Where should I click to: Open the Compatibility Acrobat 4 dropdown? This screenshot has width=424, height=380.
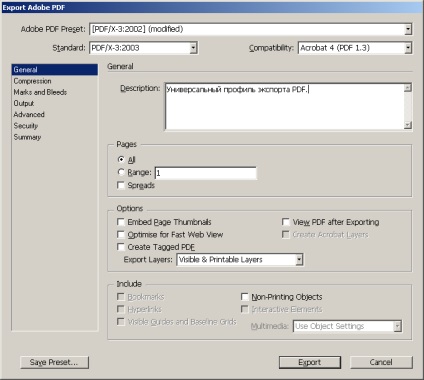pos(355,48)
